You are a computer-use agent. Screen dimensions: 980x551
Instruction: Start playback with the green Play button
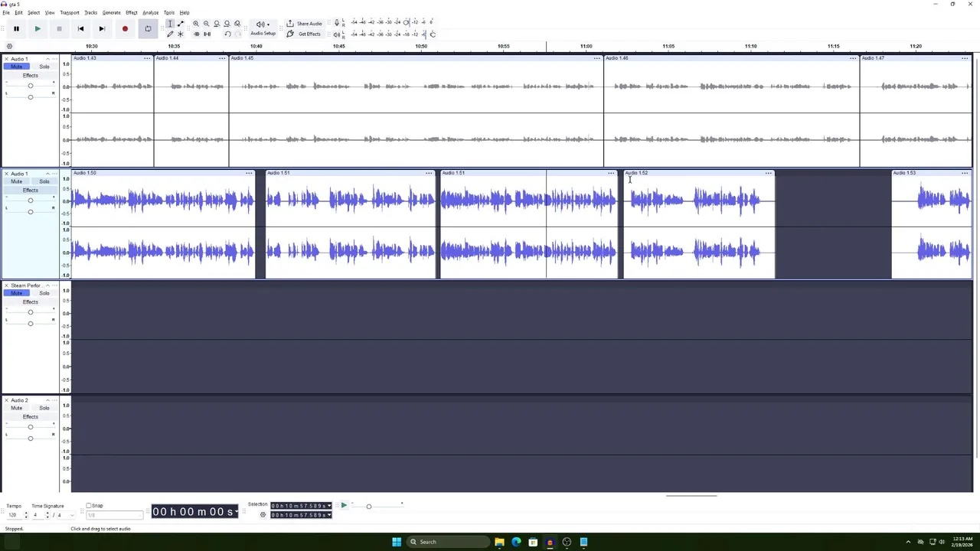(x=38, y=29)
